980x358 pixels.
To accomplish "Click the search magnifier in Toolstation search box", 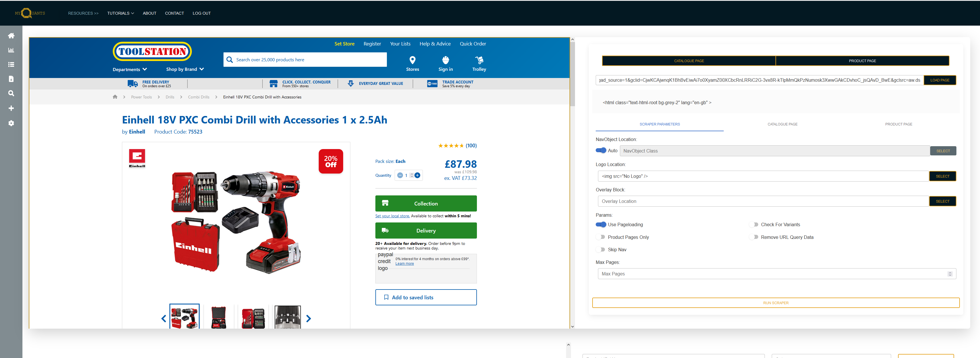I will 230,60.
